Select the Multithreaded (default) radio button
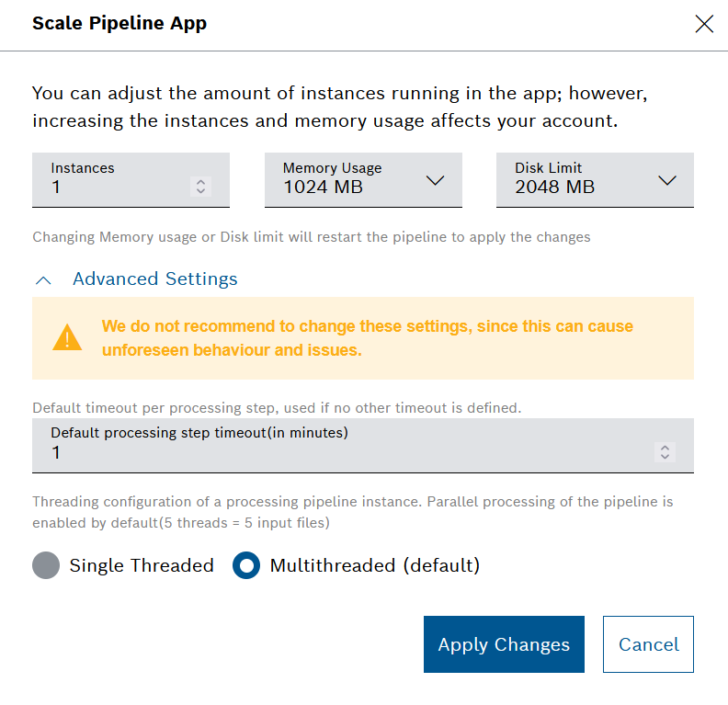The width and height of the screenshot is (728, 705). [246, 565]
